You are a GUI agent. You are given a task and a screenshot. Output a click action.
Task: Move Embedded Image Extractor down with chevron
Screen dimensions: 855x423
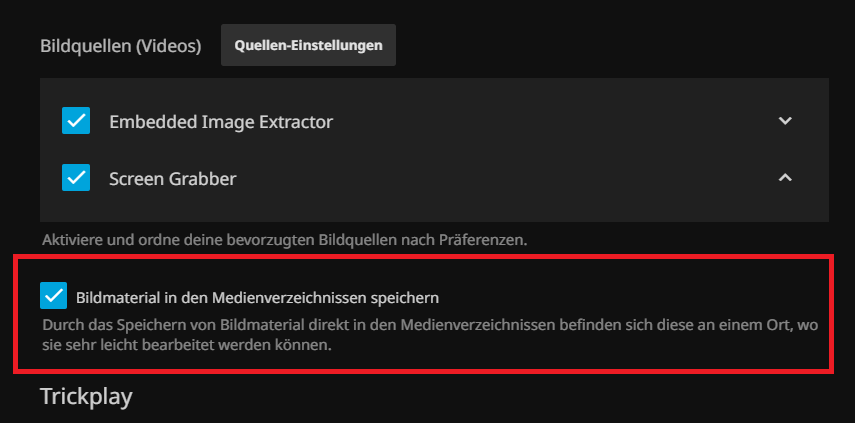(x=785, y=121)
